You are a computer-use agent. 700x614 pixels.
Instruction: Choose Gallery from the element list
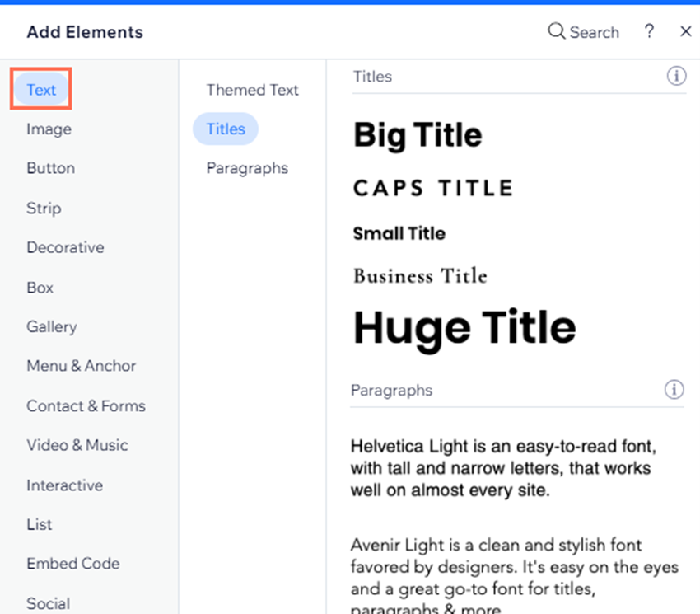(x=52, y=326)
